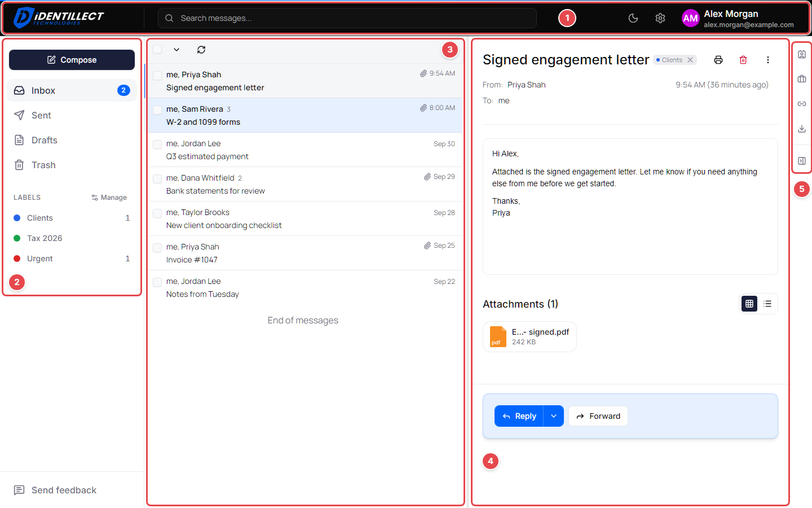The image size is (812, 508).
Task: Tick the select all messages checkbox
Action: click(157, 49)
